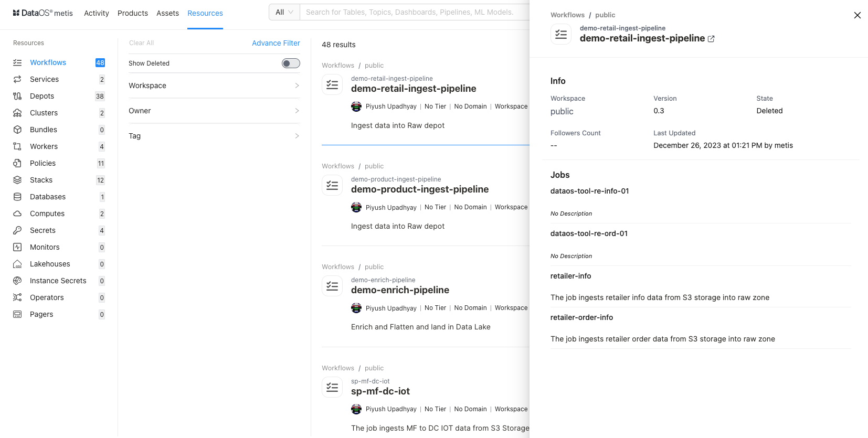Click Workflows breadcrumb in details panel
Screen dimensions: 868x438
[567, 15]
